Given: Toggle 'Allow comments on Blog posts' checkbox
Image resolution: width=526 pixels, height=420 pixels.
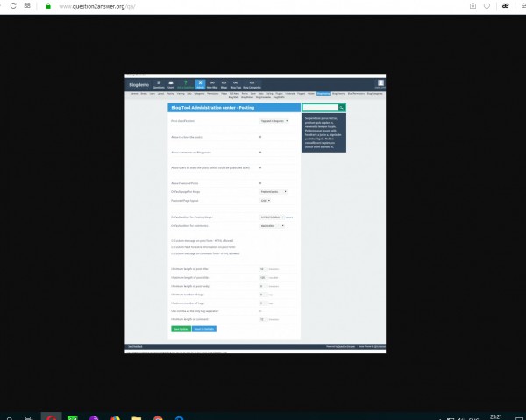Looking at the screenshot, I should 261,152.
